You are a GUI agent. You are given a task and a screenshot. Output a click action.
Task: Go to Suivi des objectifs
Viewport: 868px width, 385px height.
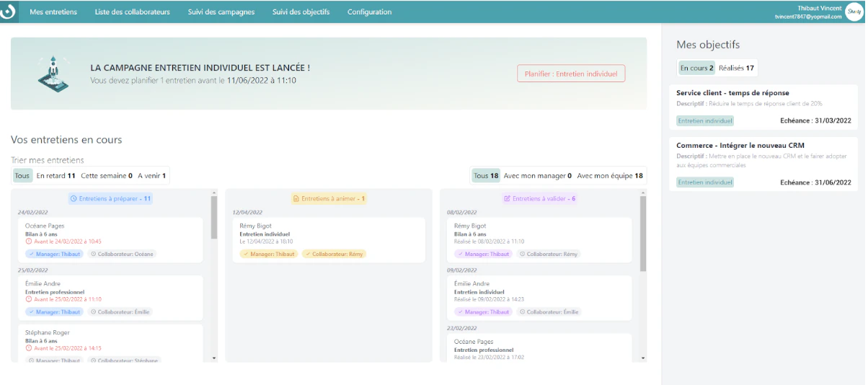click(x=301, y=12)
